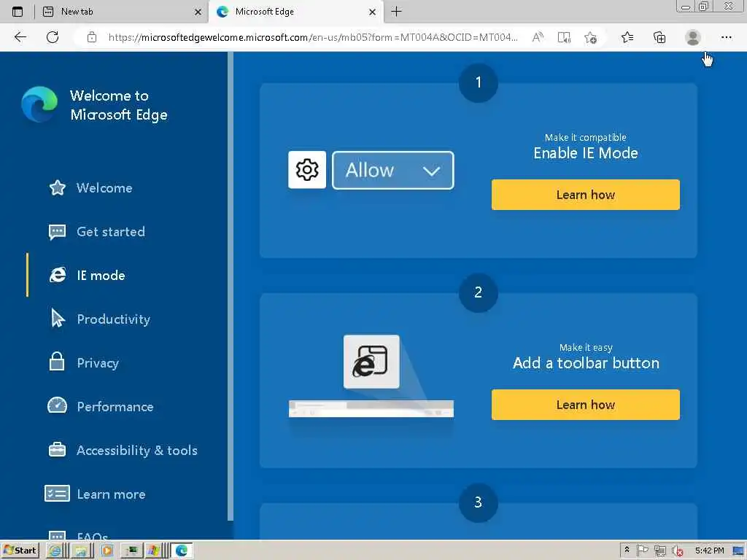Click the address bar URL field
747x560 pixels.
(x=312, y=37)
